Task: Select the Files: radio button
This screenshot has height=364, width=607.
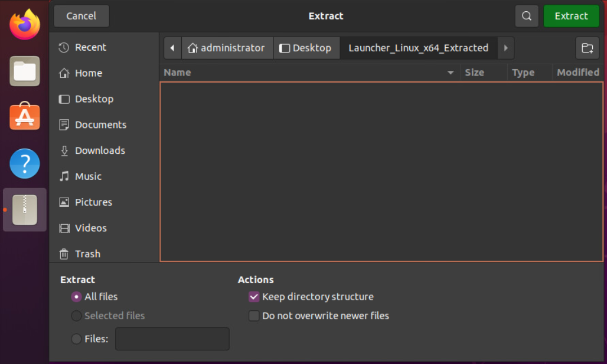Action: point(76,339)
